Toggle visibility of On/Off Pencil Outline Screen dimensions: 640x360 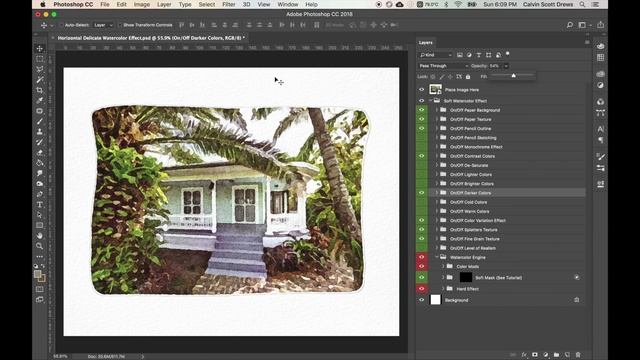tap(422, 128)
